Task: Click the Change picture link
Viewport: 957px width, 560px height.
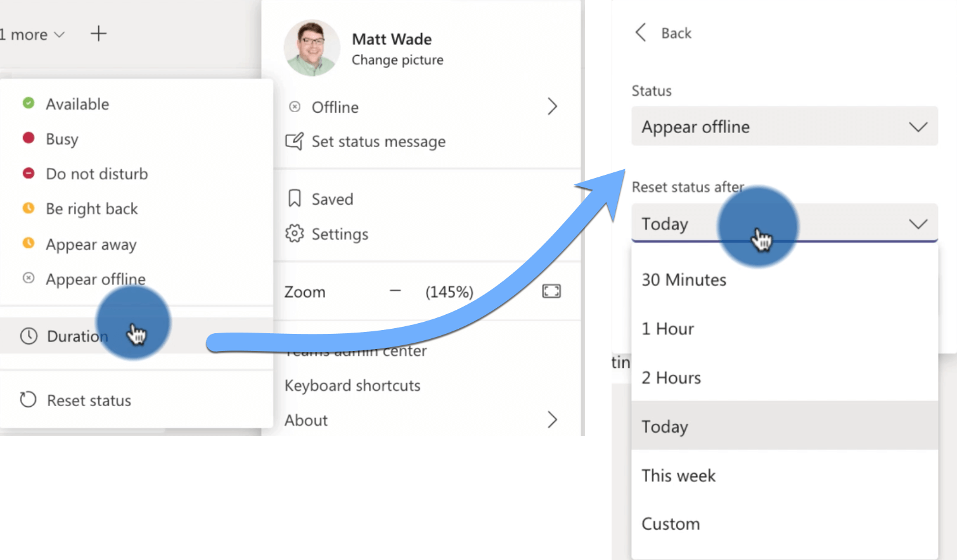Action: click(397, 60)
